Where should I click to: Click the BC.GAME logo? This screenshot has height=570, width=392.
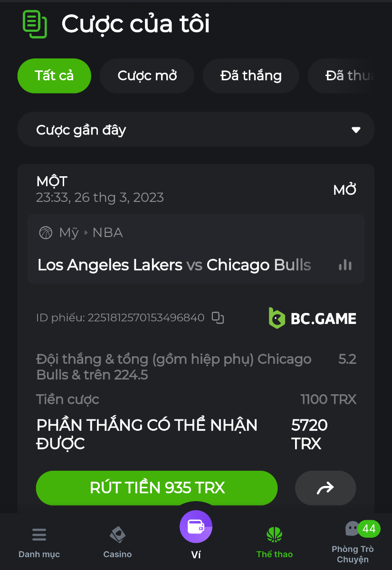(x=312, y=318)
